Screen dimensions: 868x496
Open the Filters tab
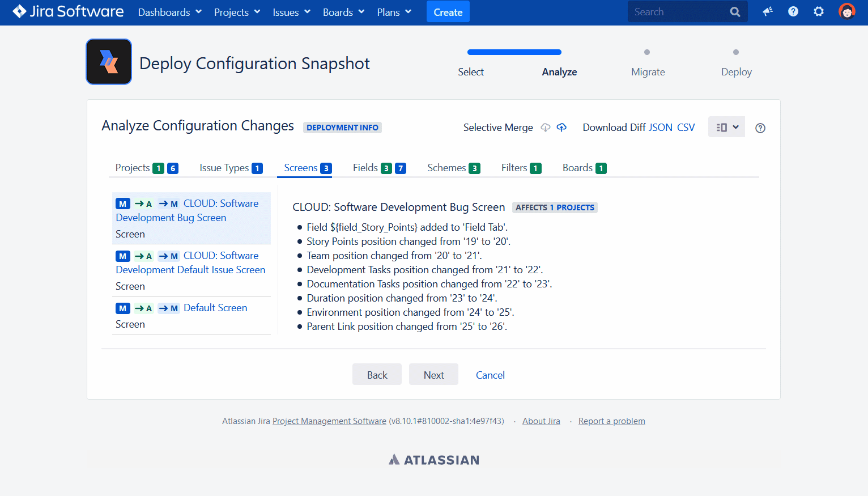(x=521, y=168)
